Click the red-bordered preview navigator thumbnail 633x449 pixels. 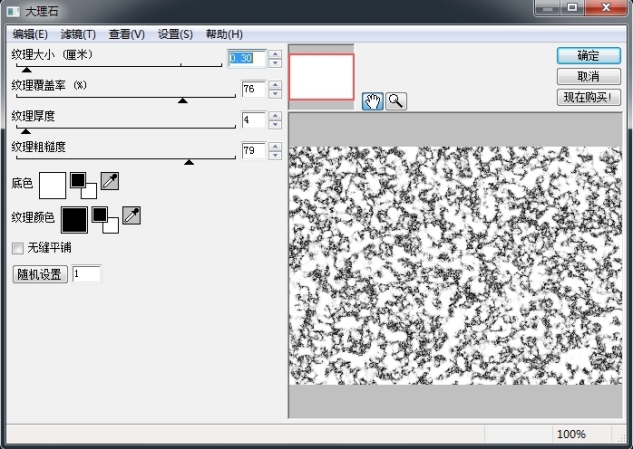[321, 77]
